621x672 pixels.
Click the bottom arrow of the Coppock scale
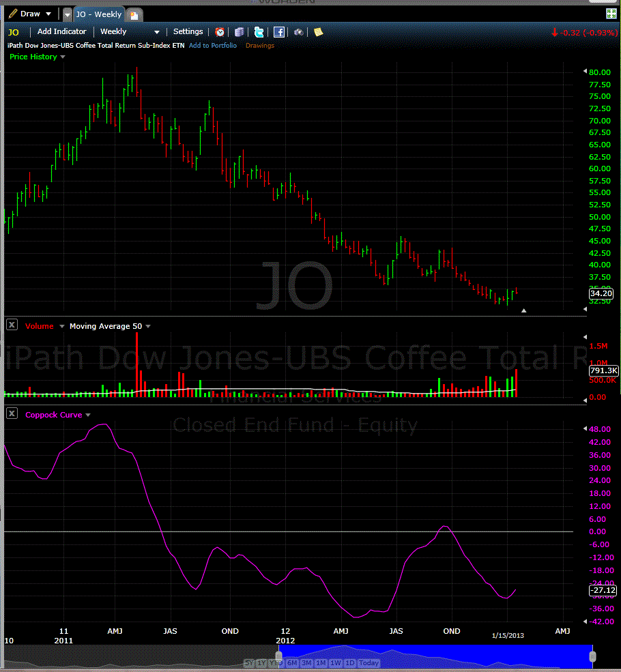(585, 622)
